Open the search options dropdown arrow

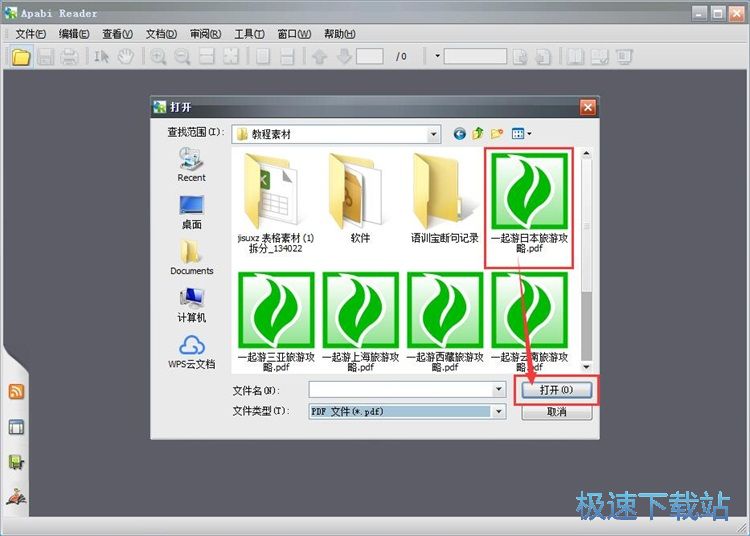(437, 56)
